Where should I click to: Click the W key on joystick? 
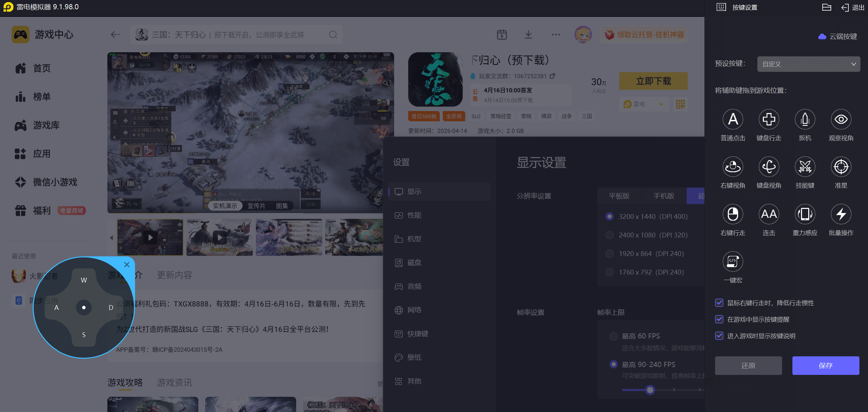84,280
